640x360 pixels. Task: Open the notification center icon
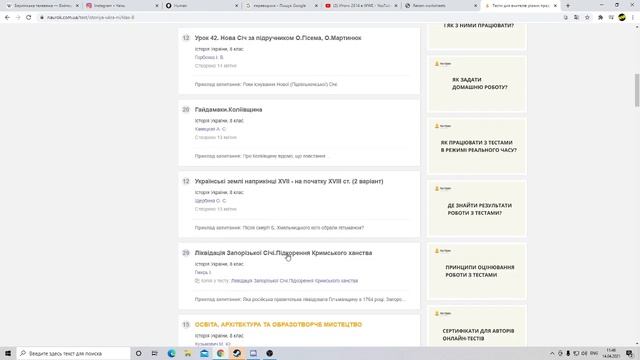click(x=629, y=353)
